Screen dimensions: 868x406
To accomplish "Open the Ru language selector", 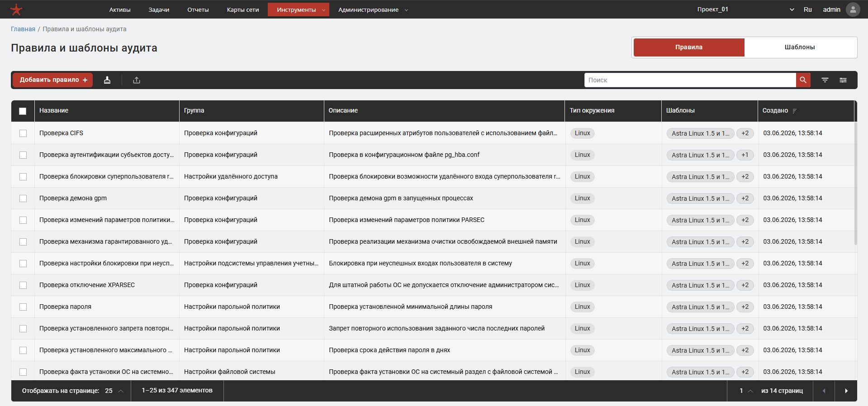I will coord(807,9).
